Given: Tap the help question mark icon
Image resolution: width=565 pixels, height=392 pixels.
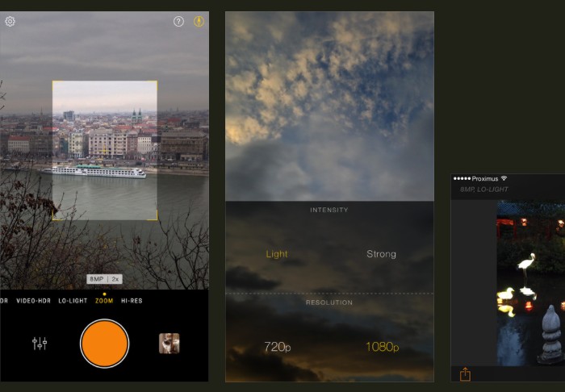Looking at the screenshot, I should [x=178, y=22].
